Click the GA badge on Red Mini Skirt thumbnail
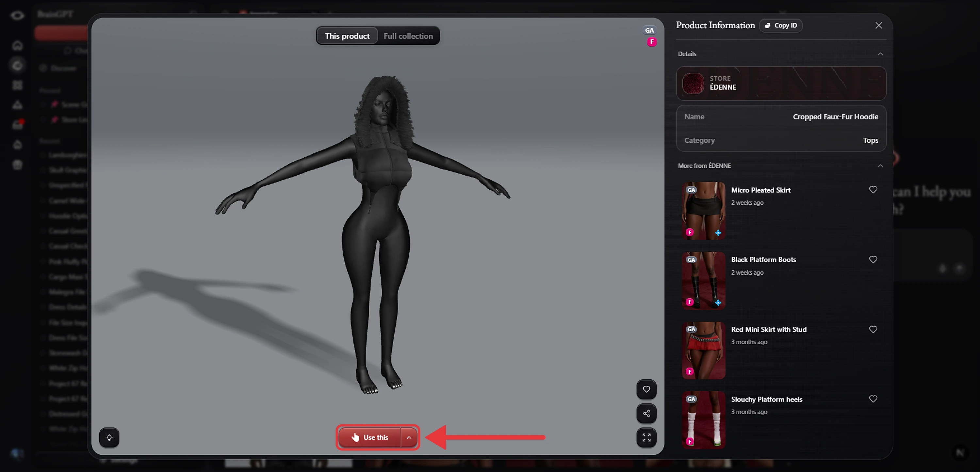Viewport: 980px width, 472px height. (691, 329)
